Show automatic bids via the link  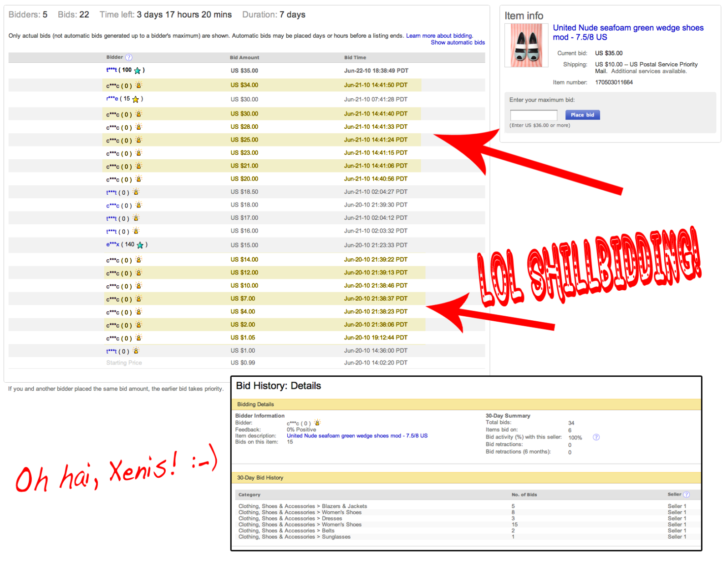tap(458, 42)
